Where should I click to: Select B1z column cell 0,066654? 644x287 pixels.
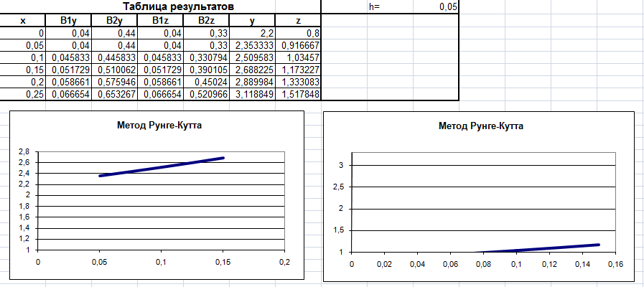pyautogui.click(x=161, y=95)
